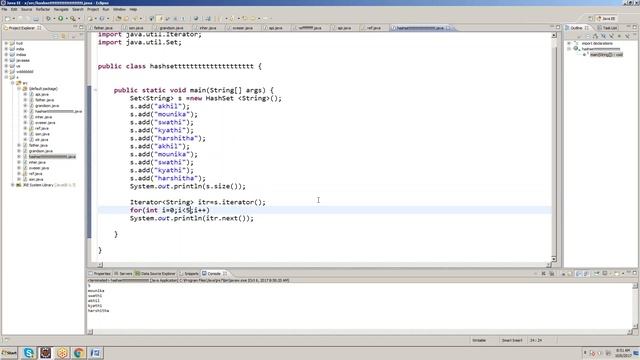Click the Java EE perspective button

click(x=606, y=18)
